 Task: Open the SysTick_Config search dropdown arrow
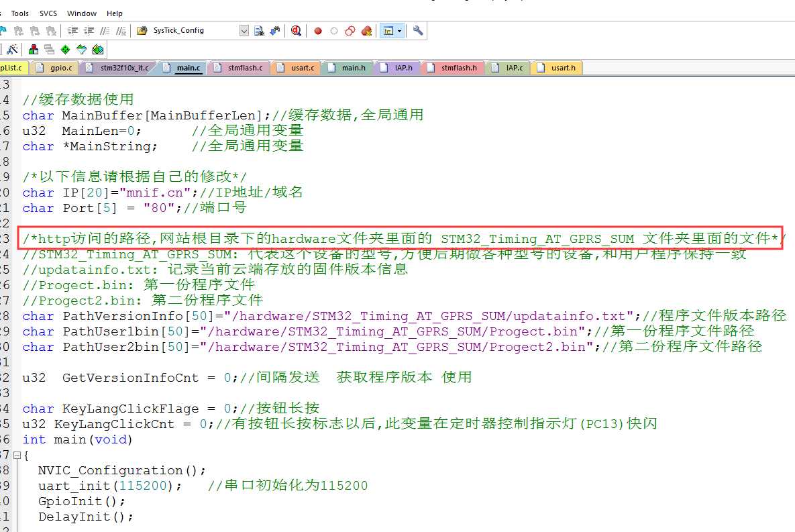(x=244, y=31)
